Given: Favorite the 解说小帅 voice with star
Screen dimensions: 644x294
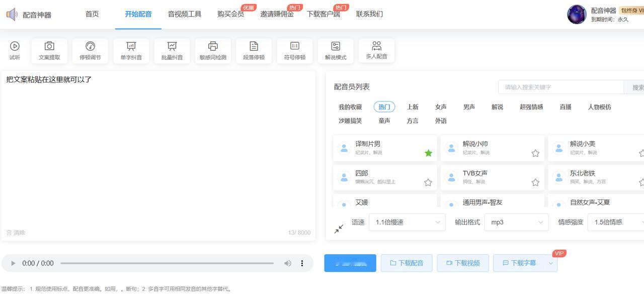Looking at the screenshot, I should pyautogui.click(x=535, y=153).
